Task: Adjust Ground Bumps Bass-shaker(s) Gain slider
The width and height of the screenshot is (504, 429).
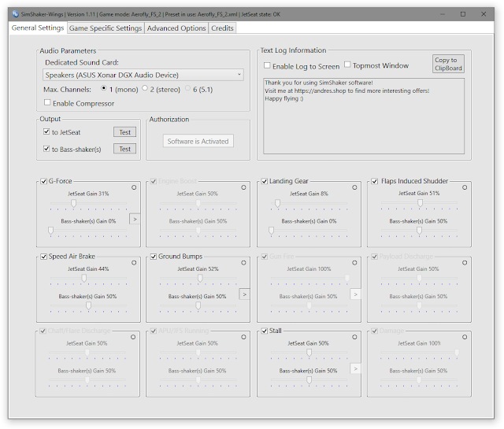Action: 198,305
